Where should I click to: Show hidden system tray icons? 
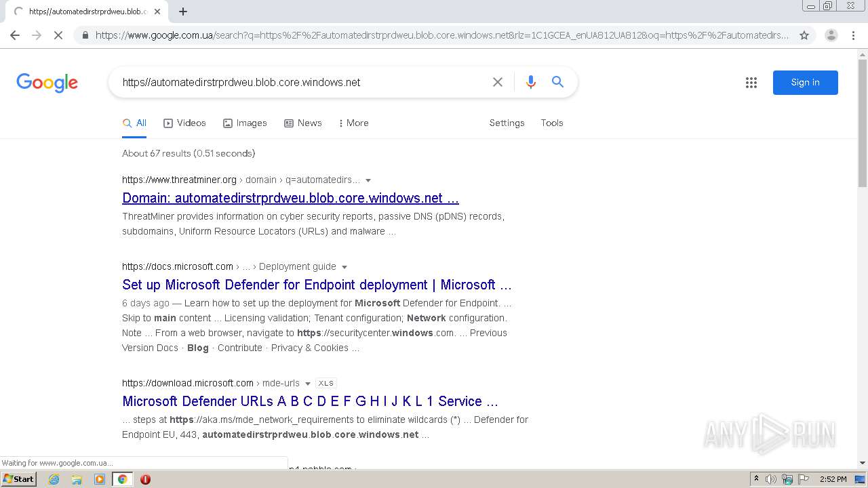point(756,479)
